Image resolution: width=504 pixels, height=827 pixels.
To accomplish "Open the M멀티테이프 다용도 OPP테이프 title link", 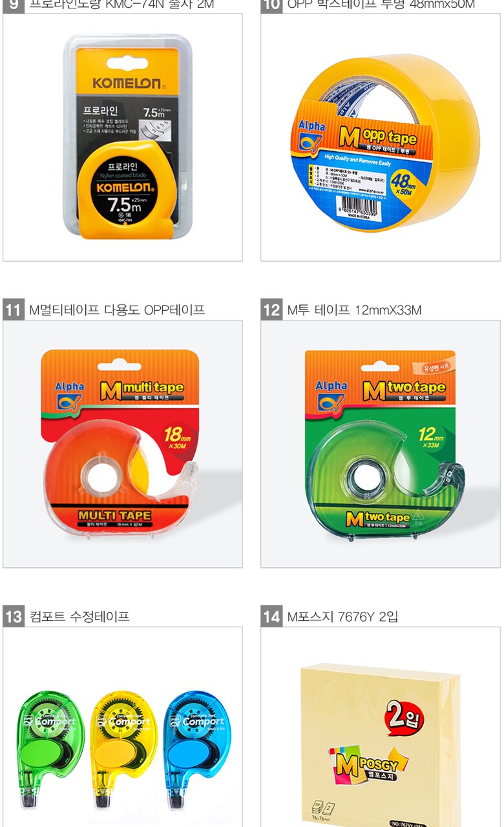I will [117, 310].
